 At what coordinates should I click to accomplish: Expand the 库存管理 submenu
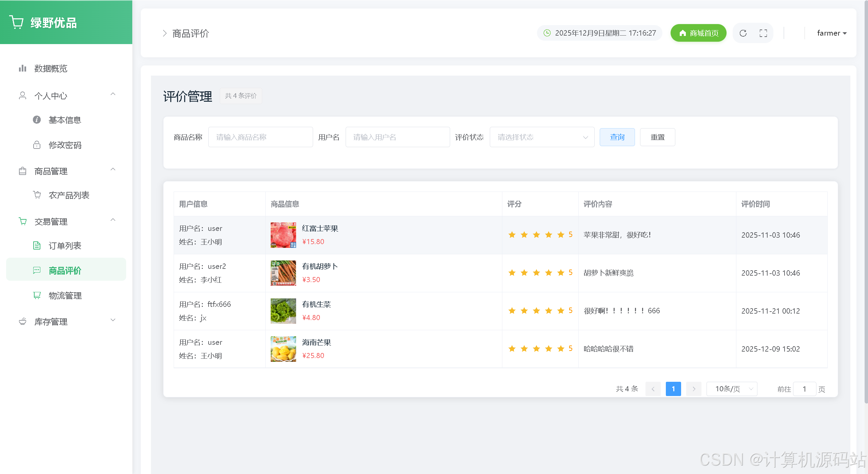tap(113, 320)
